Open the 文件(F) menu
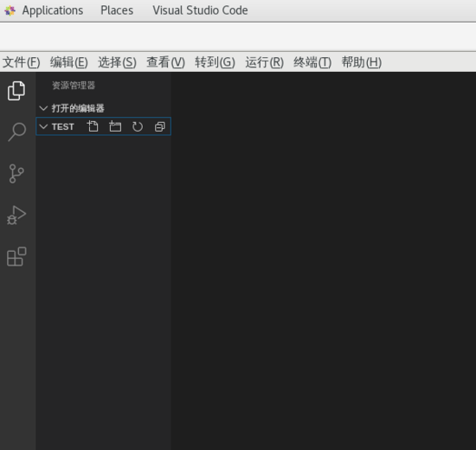 click(x=22, y=62)
